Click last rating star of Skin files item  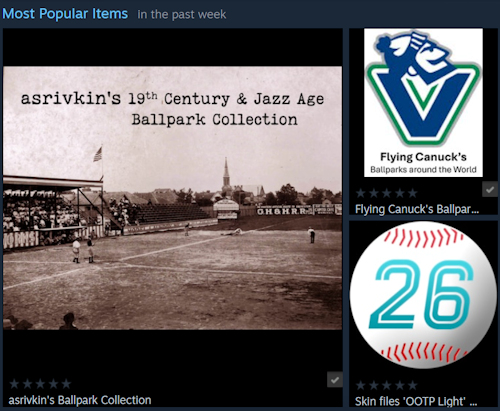coord(413,385)
